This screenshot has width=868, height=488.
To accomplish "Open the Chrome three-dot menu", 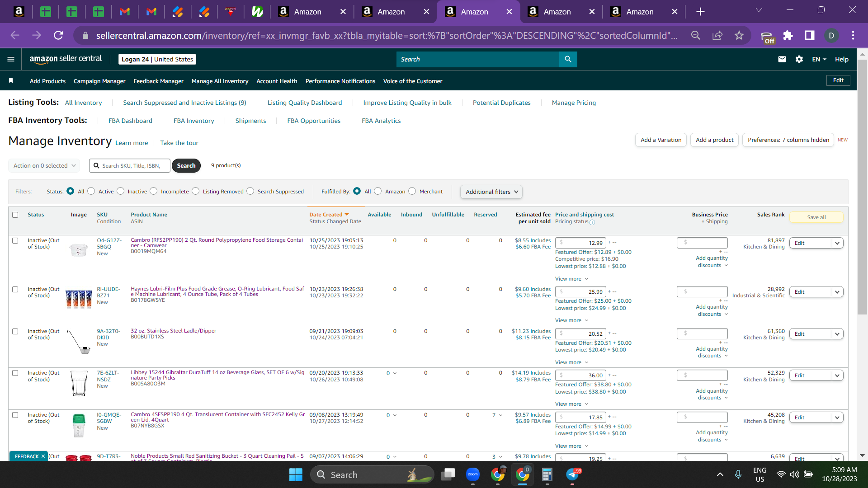I will [x=853, y=35].
